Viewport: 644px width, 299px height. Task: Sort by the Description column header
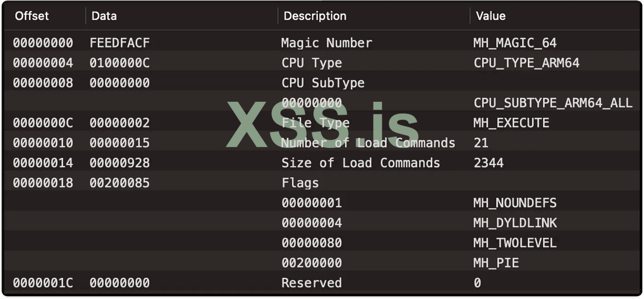(x=315, y=16)
